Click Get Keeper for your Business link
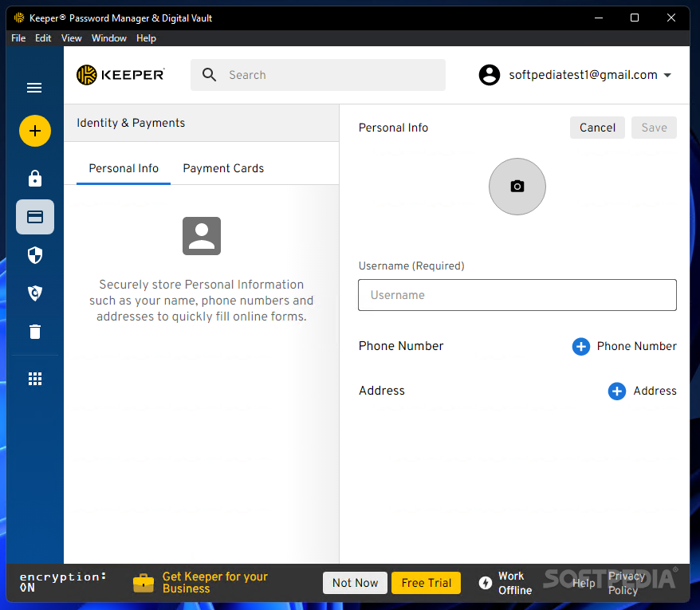700x610 pixels. tap(214, 583)
